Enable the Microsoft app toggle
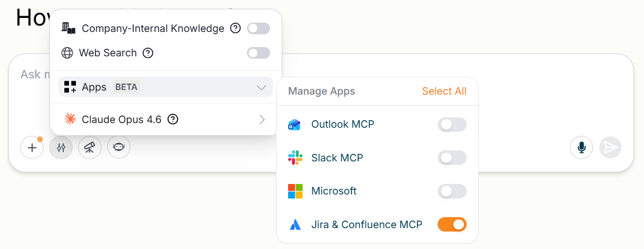Screen dimensions: 644x249 452,191
